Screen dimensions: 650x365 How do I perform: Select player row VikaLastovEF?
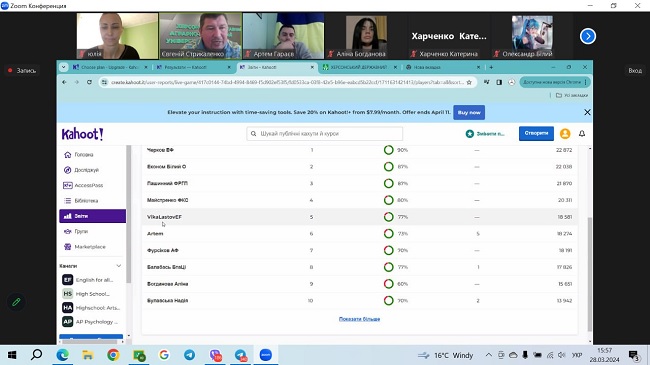pos(359,217)
